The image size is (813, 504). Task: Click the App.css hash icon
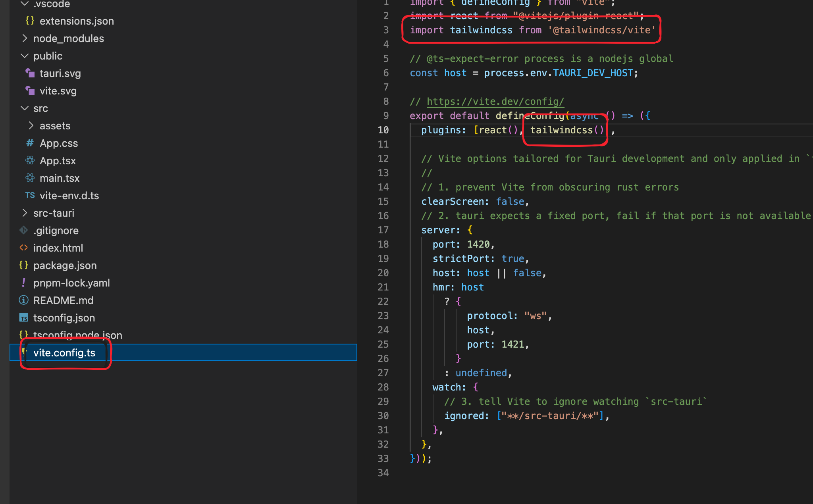(30, 143)
